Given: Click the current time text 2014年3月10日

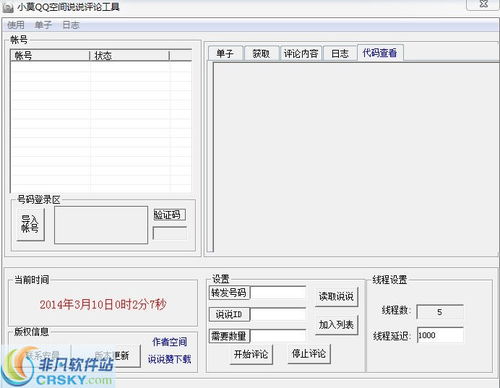Looking at the screenshot, I should point(103,304).
